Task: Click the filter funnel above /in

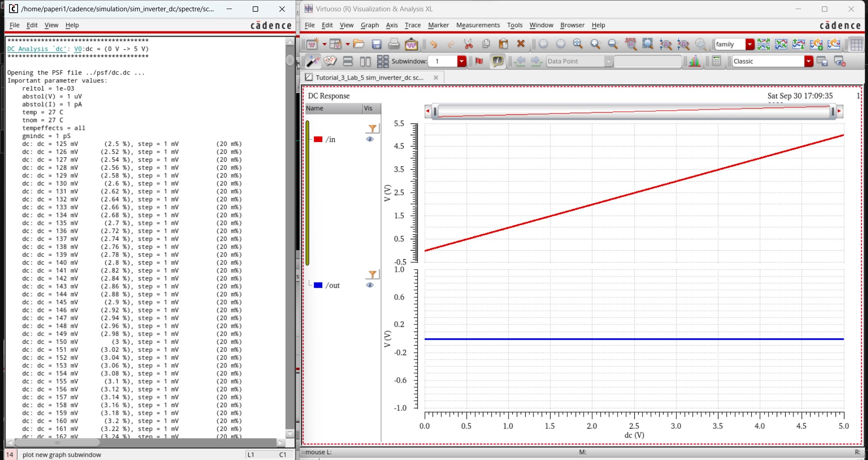Action: click(373, 129)
